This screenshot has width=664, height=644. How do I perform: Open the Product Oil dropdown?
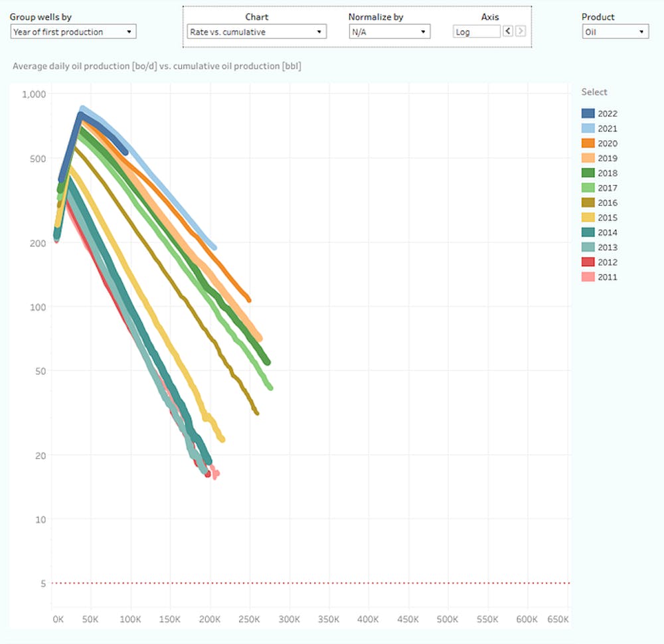pos(615,32)
